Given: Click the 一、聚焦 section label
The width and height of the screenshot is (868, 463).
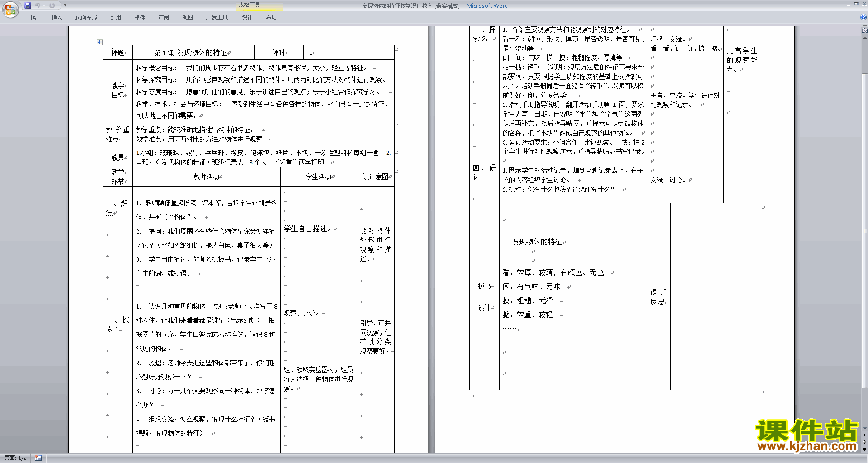Looking at the screenshot, I should 117,208.
